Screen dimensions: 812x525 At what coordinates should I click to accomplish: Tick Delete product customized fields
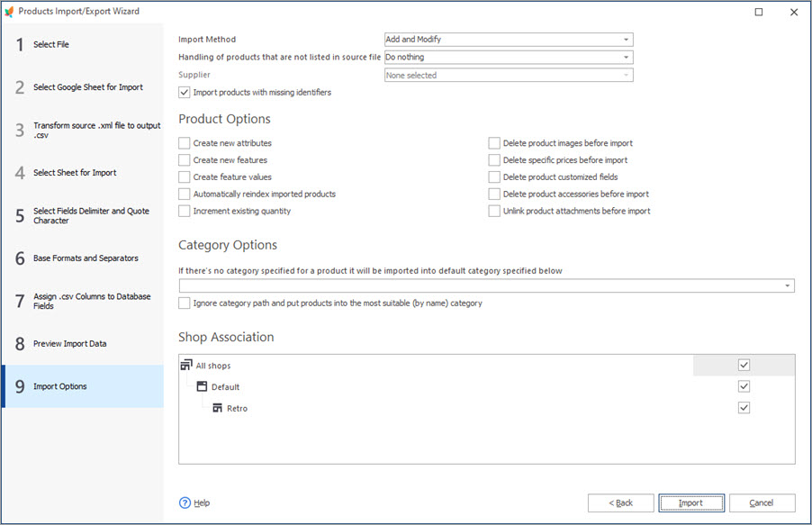click(494, 177)
